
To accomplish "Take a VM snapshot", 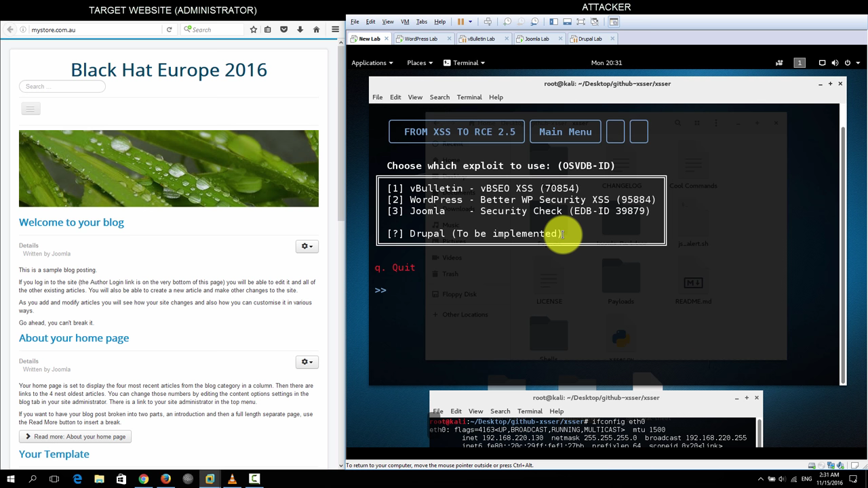I will (507, 22).
